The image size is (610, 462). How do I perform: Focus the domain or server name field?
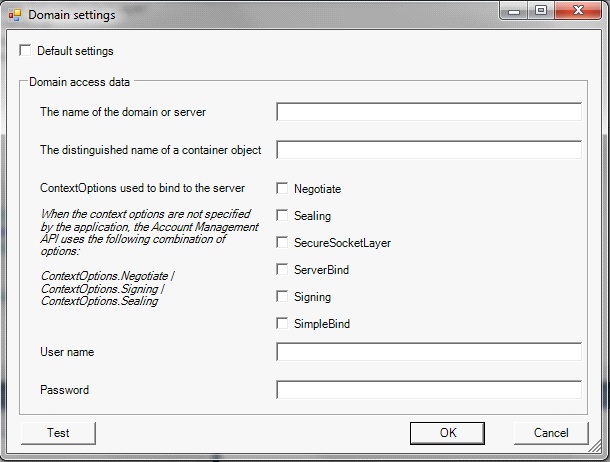(x=429, y=112)
